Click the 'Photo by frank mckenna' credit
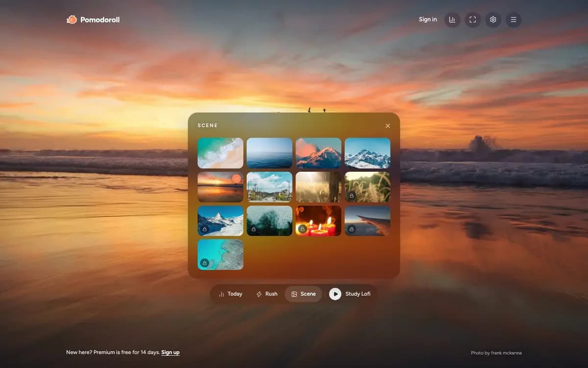The image size is (588, 368). pos(496,353)
